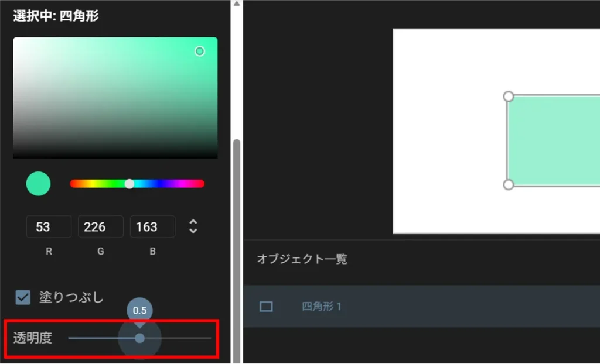Click the hue slider thumb
The height and width of the screenshot is (364, 600).
coord(129,184)
